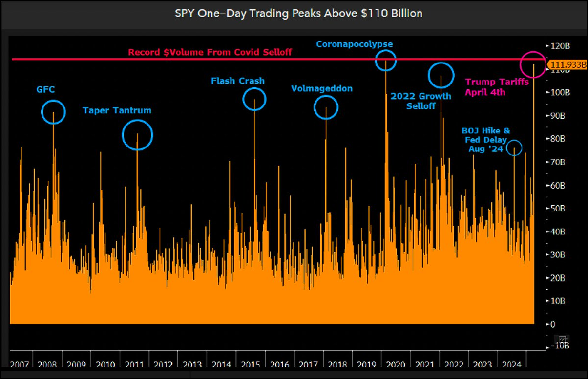The height and width of the screenshot is (379, 588).
Task: Click the circle under BOJ Hike Aug '24
Action: click(514, 147)
